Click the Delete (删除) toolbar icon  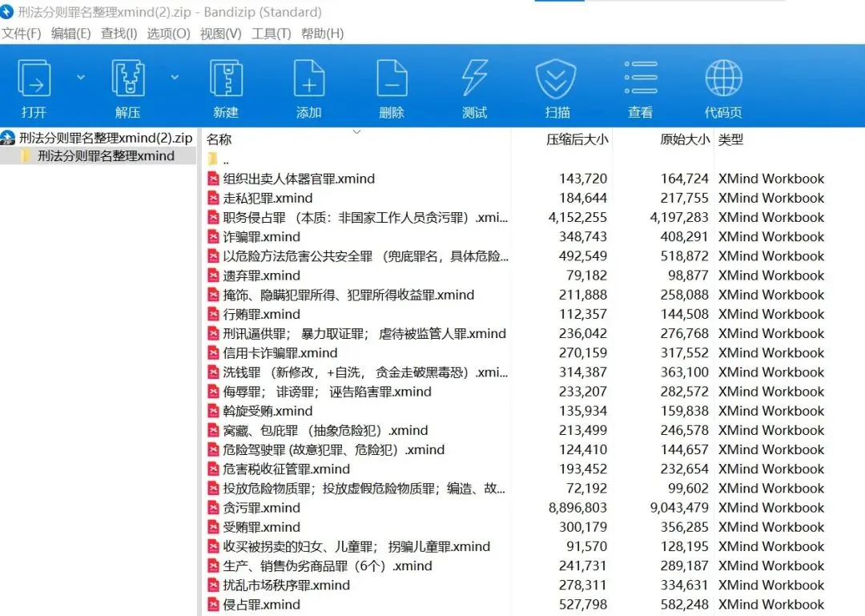pyautogui.click(x=392, y=79)
